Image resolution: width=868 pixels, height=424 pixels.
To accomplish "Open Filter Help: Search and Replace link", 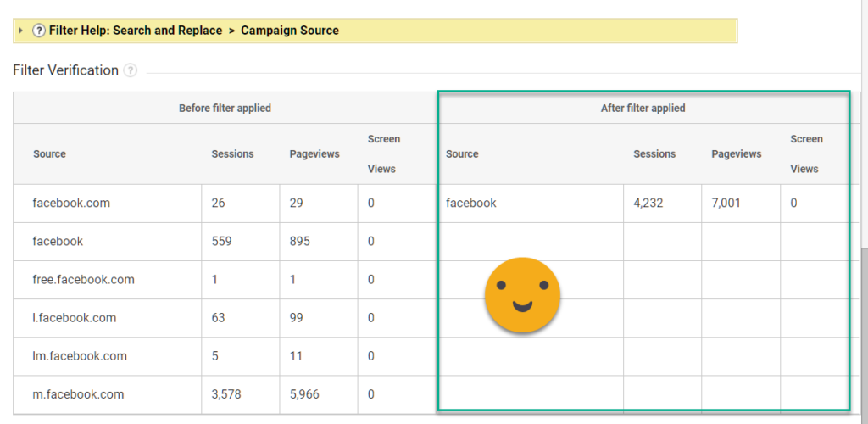I will point(136,31).
